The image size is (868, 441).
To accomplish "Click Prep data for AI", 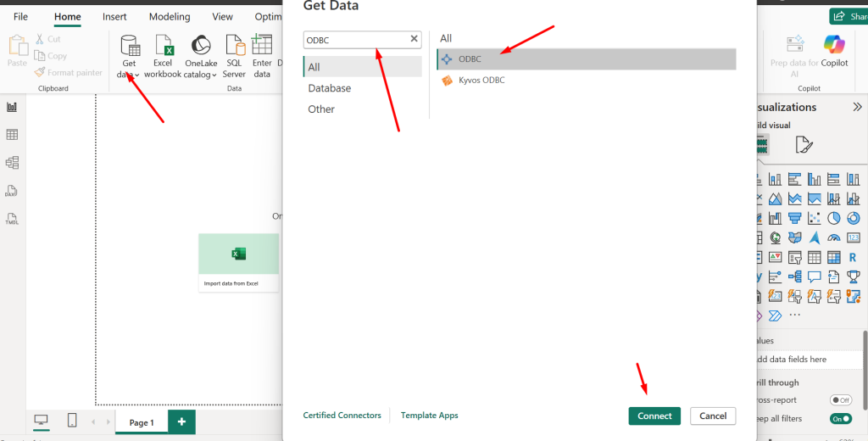I will pos(794,56).
